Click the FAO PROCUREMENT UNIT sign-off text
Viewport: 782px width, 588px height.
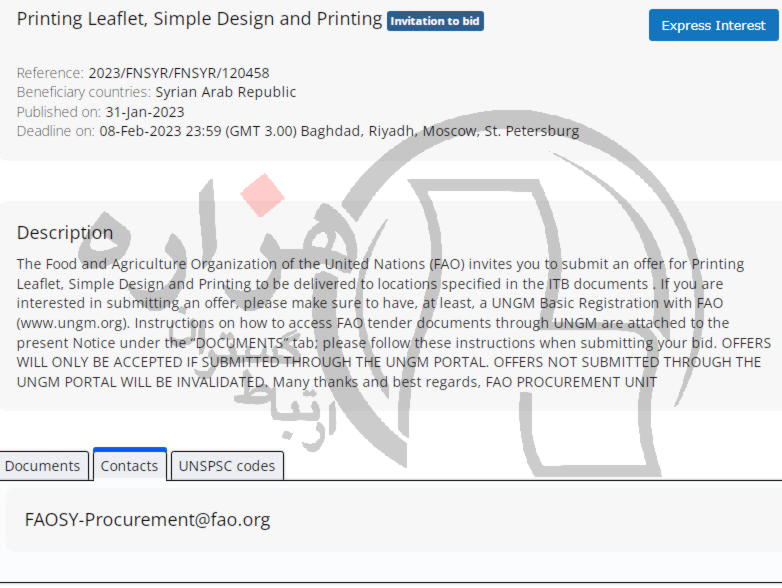click(x=571, y=383)
